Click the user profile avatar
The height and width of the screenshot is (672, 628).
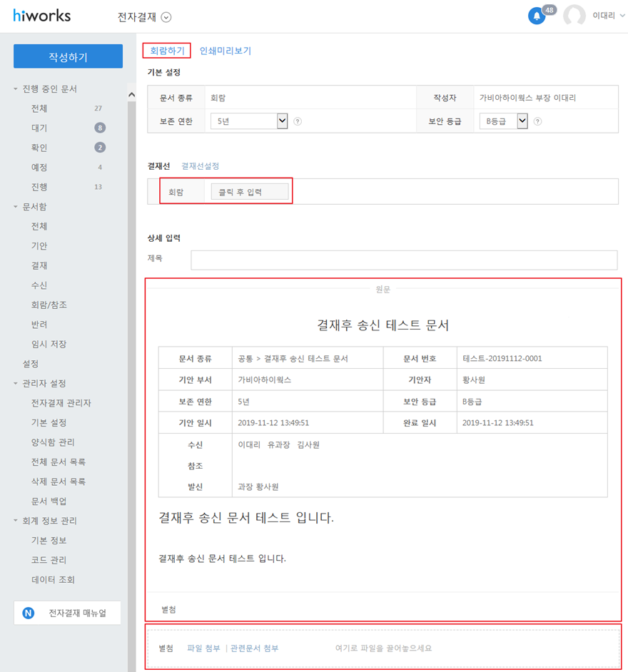pyautogui.click(x=574, y=16)
